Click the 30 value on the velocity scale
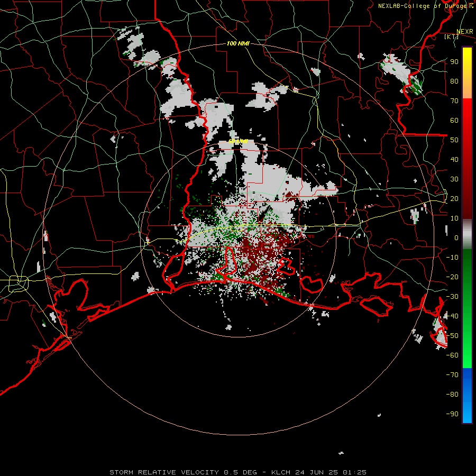The height and width of the screenshot is (476, 476). 454,179
